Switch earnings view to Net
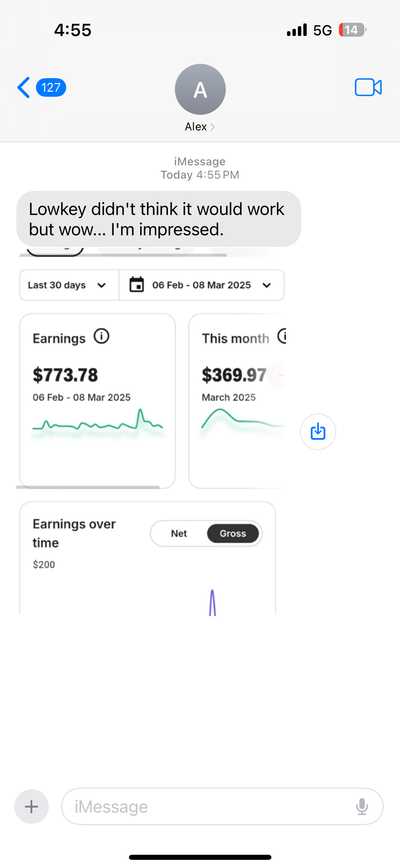 point(179,534)
